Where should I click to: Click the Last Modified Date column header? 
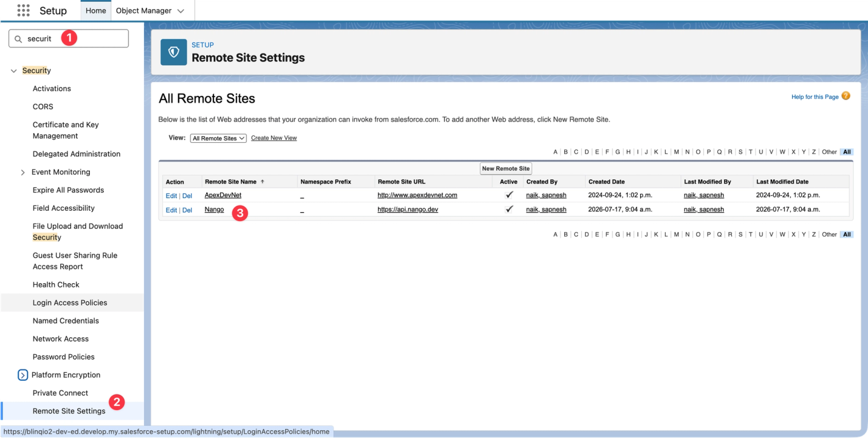(x=782, y=181)
